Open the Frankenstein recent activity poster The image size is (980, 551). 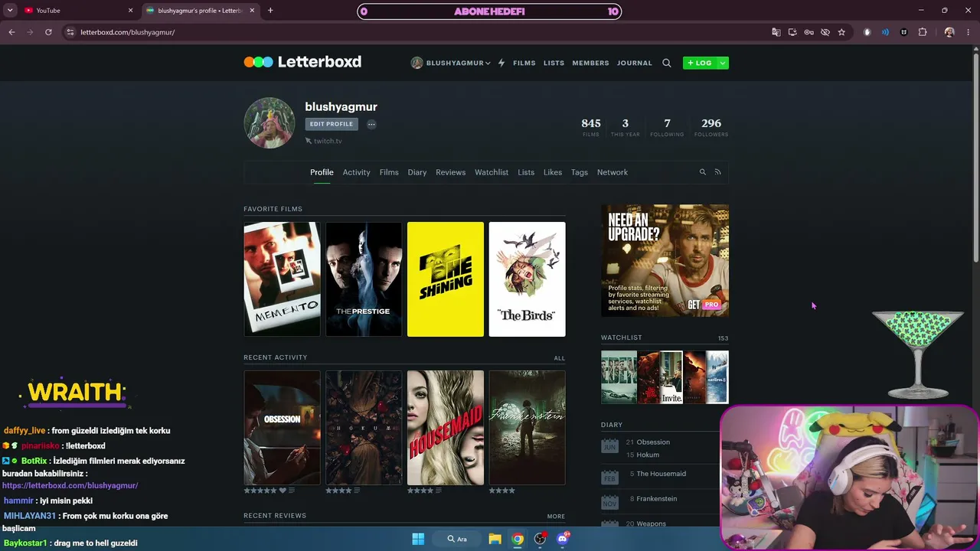pos(528,428)
